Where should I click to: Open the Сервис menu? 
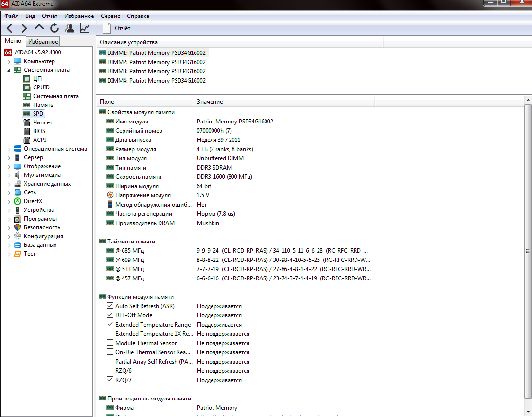[x=110, y=16]
